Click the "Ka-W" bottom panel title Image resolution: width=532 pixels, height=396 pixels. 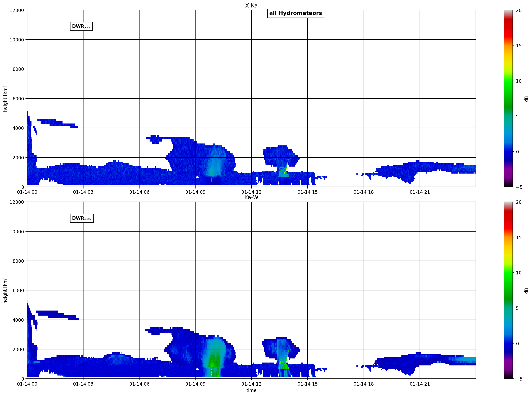[251, 197]
